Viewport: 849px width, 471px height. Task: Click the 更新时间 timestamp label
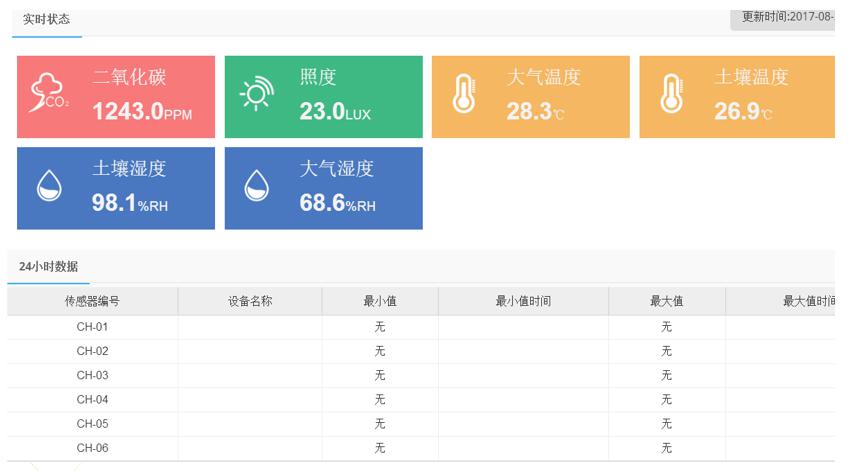(x=787, y=17)
